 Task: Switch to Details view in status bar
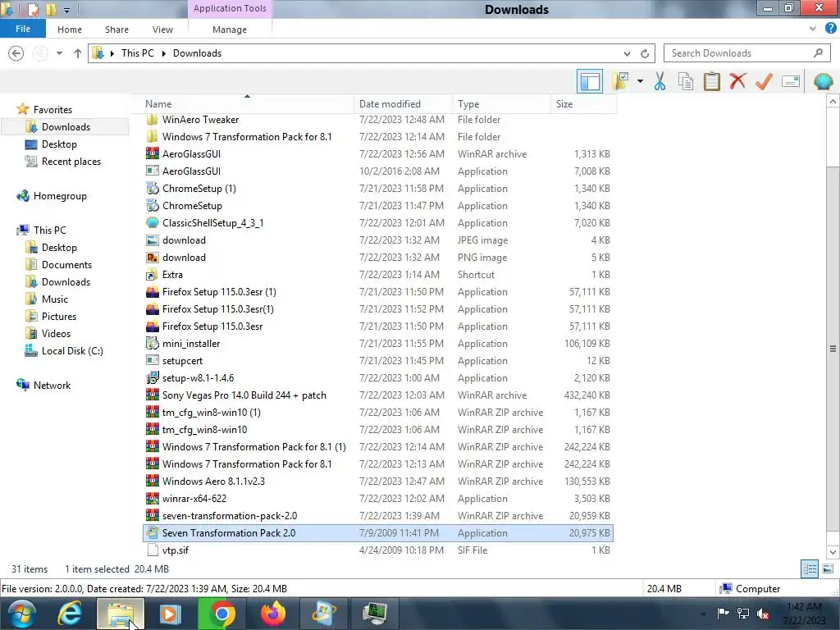(810, 568)
